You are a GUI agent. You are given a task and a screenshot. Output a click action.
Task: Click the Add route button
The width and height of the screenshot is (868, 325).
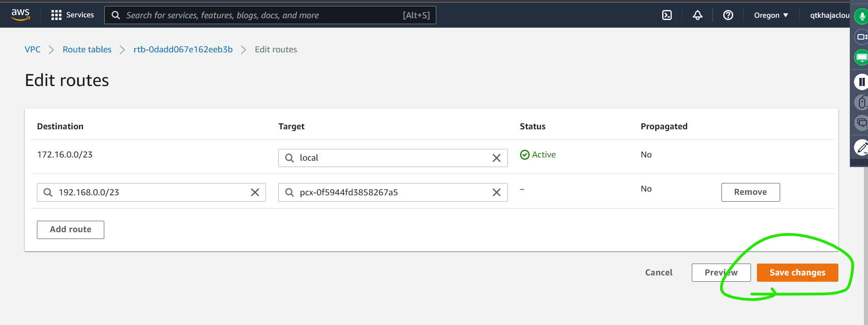[x=71, y=230]
